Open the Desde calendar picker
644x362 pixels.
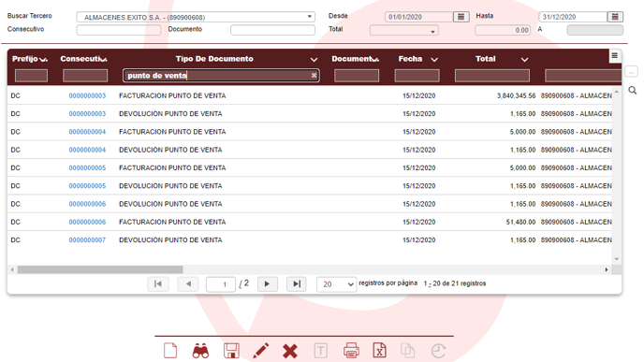pyautogui.click(x=461, y=17)
